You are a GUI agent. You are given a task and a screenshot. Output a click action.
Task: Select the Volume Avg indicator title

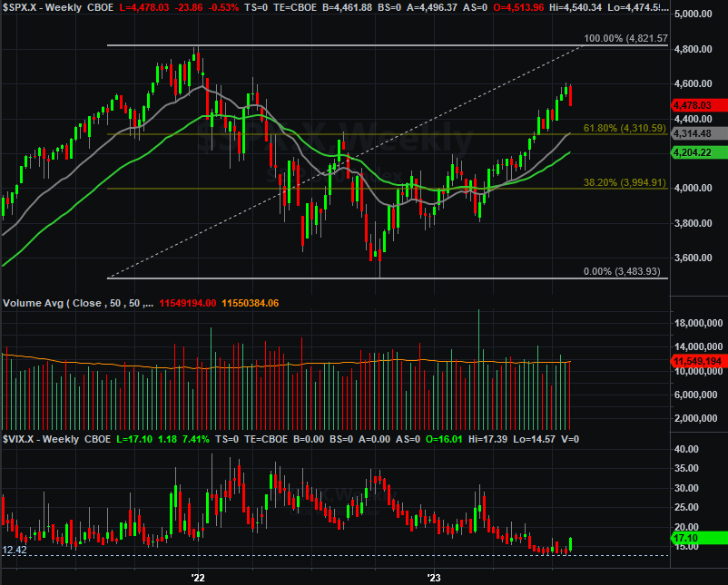tap(78, 303)
